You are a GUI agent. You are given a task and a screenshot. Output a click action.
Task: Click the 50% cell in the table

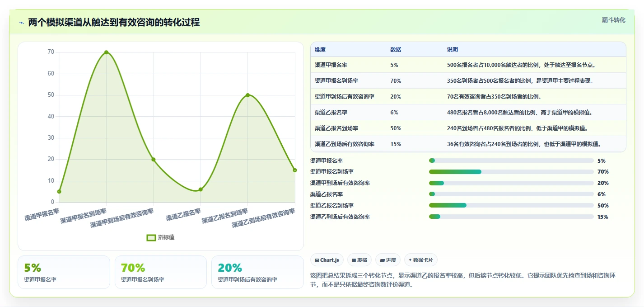396,128
